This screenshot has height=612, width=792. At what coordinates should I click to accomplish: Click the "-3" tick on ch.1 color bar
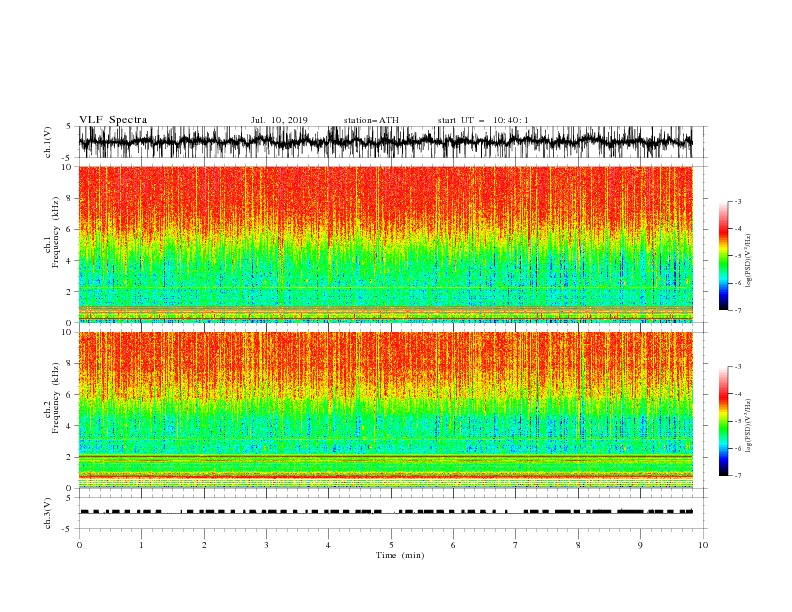(x=737, y=201)
